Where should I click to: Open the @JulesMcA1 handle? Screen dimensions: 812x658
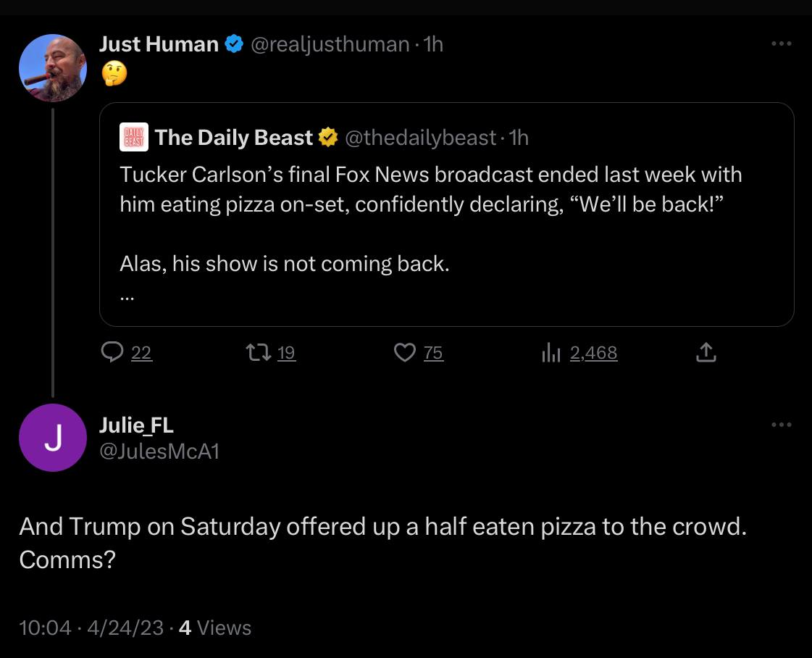159,451
